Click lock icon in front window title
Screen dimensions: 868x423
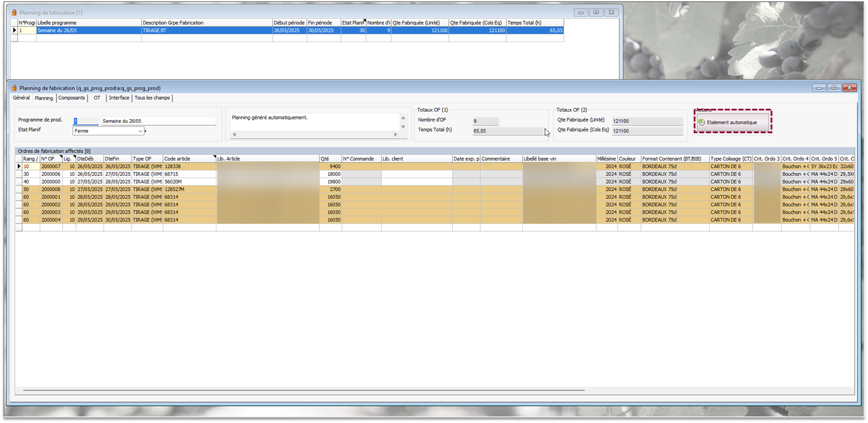(x=14, y=88)
